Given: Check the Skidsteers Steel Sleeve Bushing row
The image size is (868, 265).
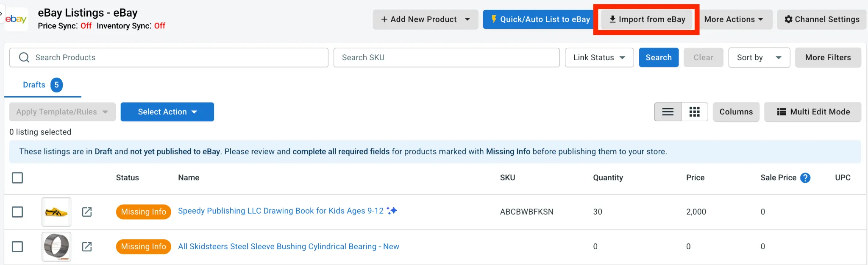Looking at the screenshot, I should click(17, 246).
